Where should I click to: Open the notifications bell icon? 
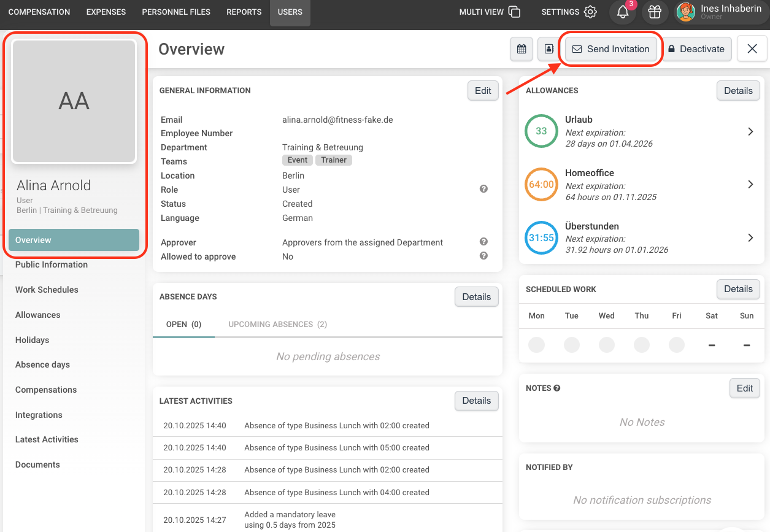click(623, 12)
